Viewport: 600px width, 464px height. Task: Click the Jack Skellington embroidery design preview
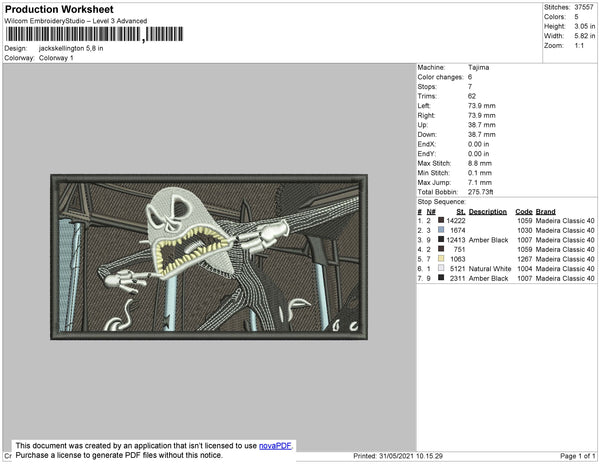(x=209, y=257)
